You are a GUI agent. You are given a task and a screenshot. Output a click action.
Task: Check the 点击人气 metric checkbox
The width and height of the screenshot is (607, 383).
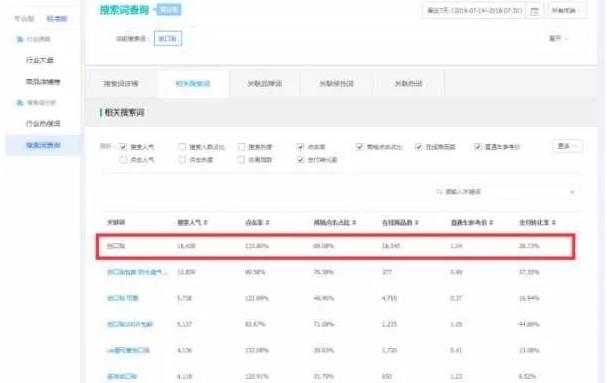click(123, 160)
